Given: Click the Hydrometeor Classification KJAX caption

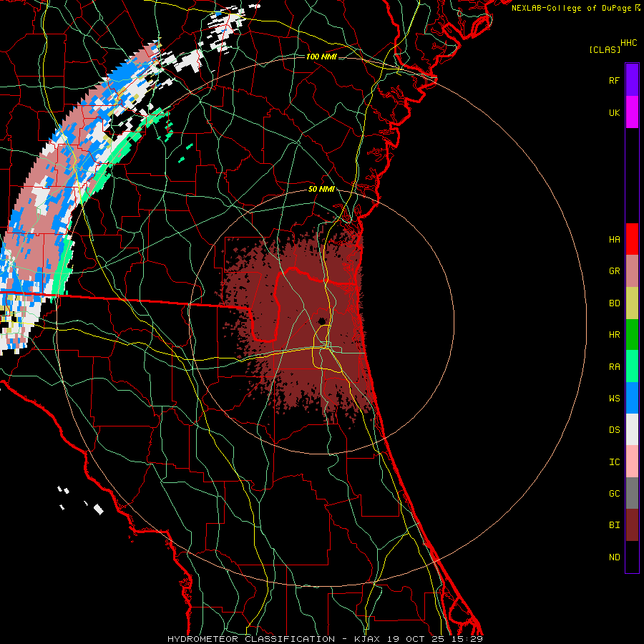Looking at the screenshot, I should [325, 639].
